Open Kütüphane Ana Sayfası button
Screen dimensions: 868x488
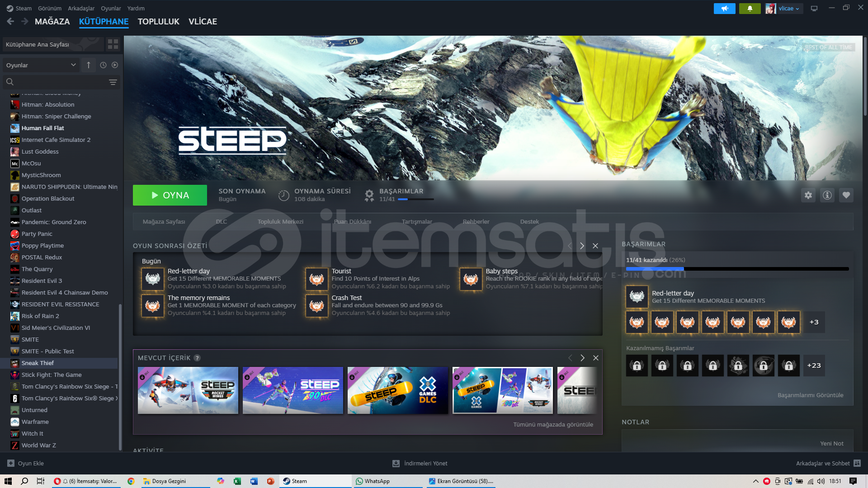[x=53, y=44]
